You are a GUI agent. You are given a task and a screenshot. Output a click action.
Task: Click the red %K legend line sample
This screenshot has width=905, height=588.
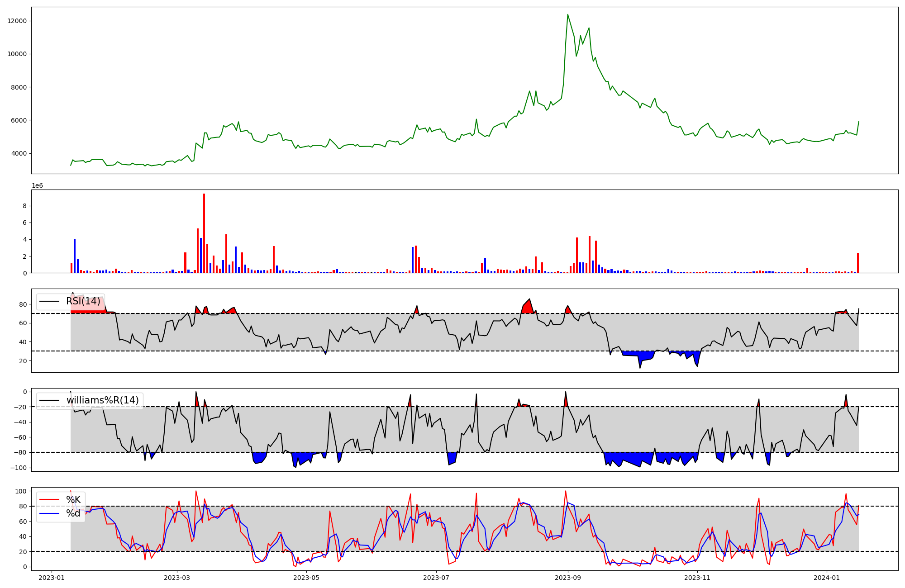pyautogui.click(x=49, y=499)
